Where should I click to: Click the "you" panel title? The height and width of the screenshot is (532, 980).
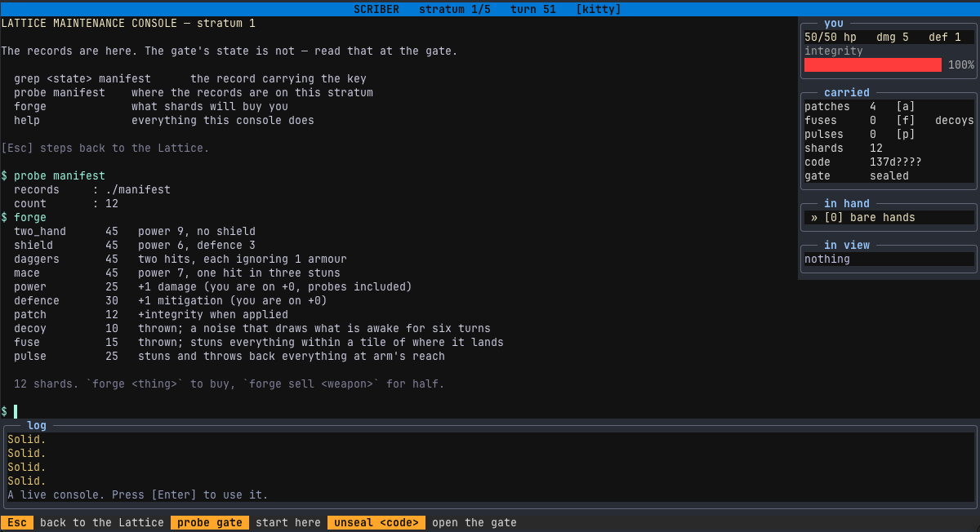834,23
